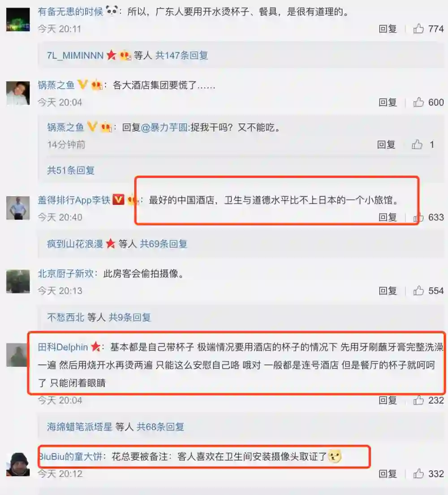The height and width of the screenshot is (495, 448).
Task: Expand 共9条回复 thread
Action: click(x=130, y=317)
